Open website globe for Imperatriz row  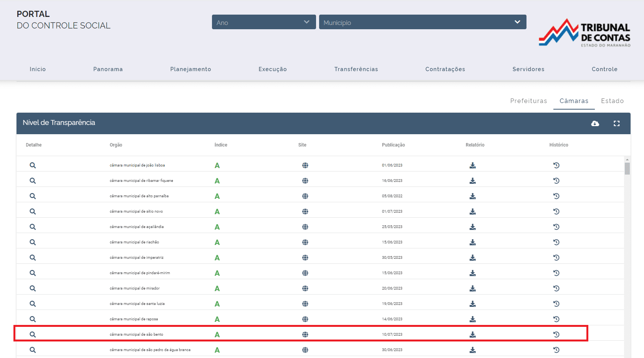pyautogui.click(x=305, y=258)
